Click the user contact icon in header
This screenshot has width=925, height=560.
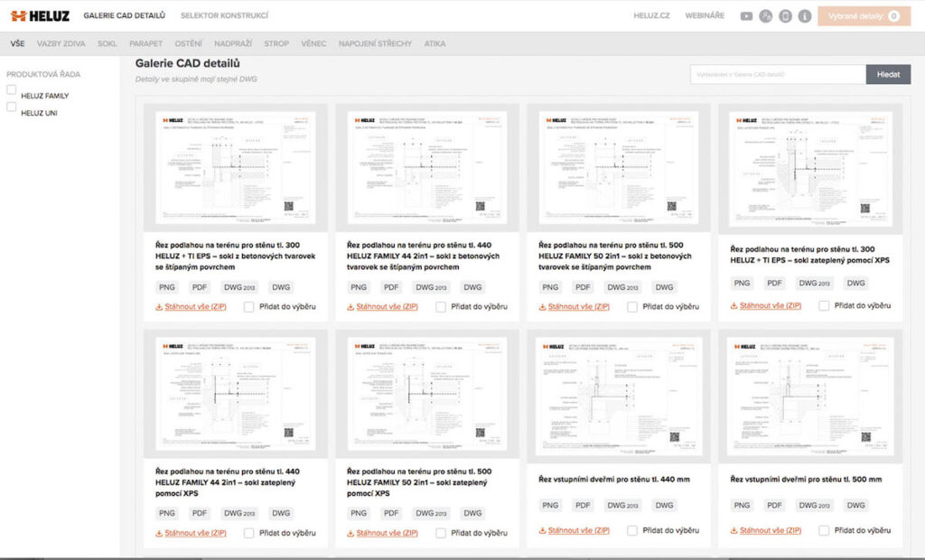click(766, 16)
